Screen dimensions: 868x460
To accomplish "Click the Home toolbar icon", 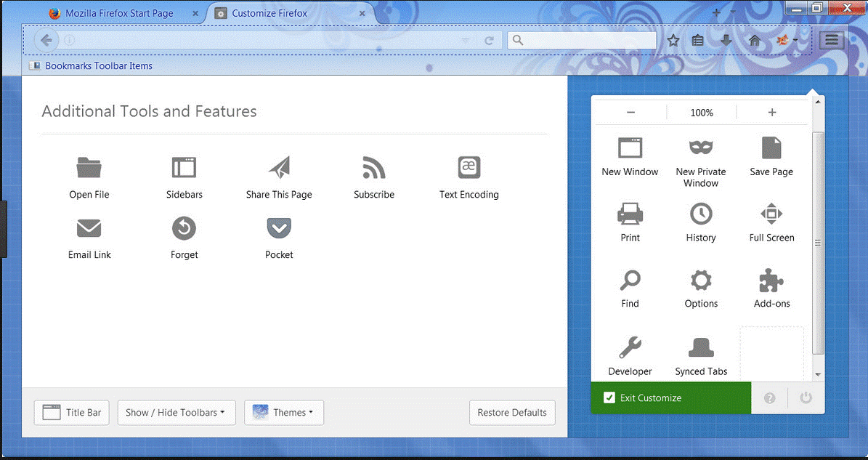I will tap(754, 41).
